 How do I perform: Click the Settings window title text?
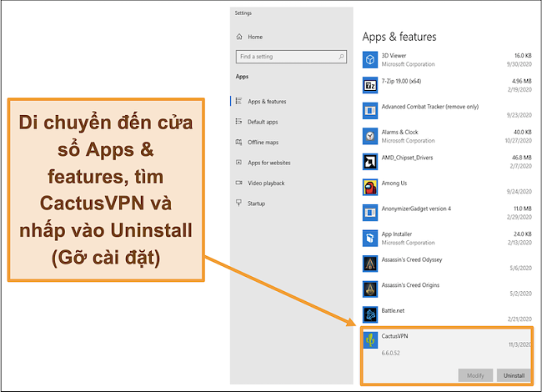coord(243,13)
